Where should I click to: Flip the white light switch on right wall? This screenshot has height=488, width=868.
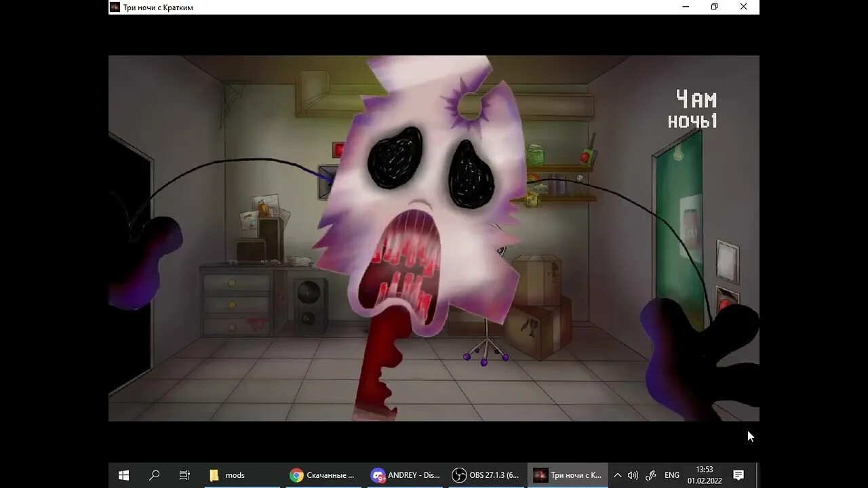click(x=728, y=261)
